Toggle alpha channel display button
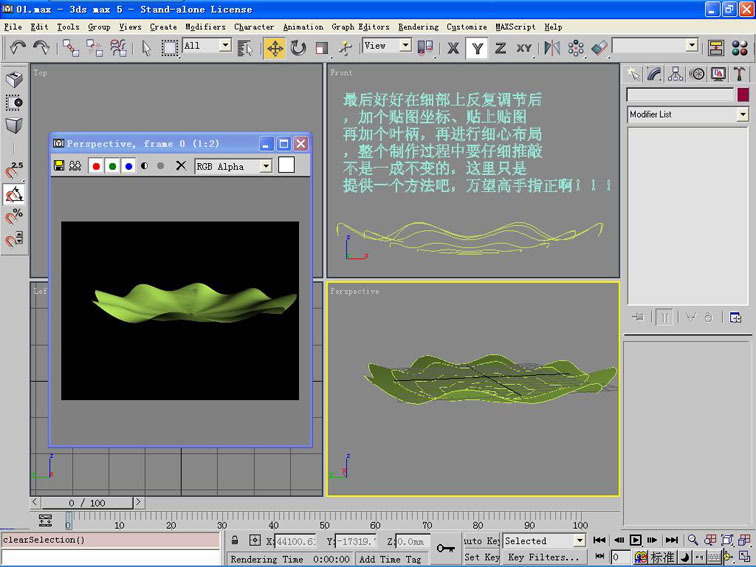This screenshot has height=567, width=756. click(144, 166)
